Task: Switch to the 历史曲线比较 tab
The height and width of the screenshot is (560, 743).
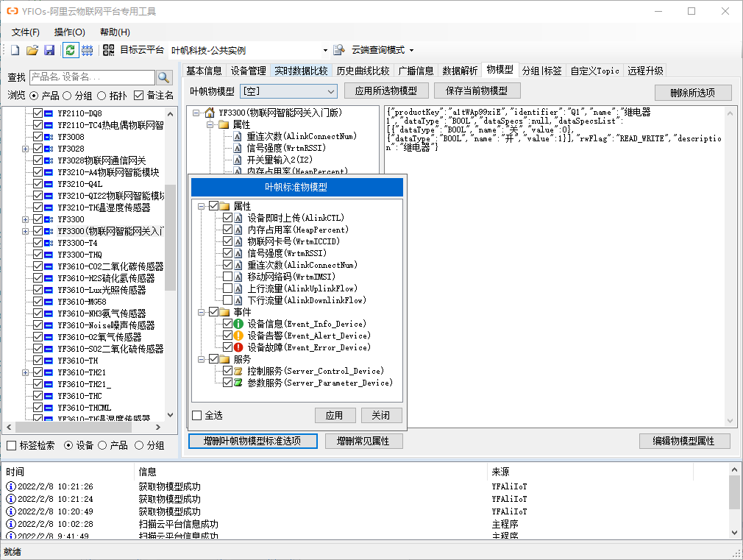Action: [x=363, y=71]
